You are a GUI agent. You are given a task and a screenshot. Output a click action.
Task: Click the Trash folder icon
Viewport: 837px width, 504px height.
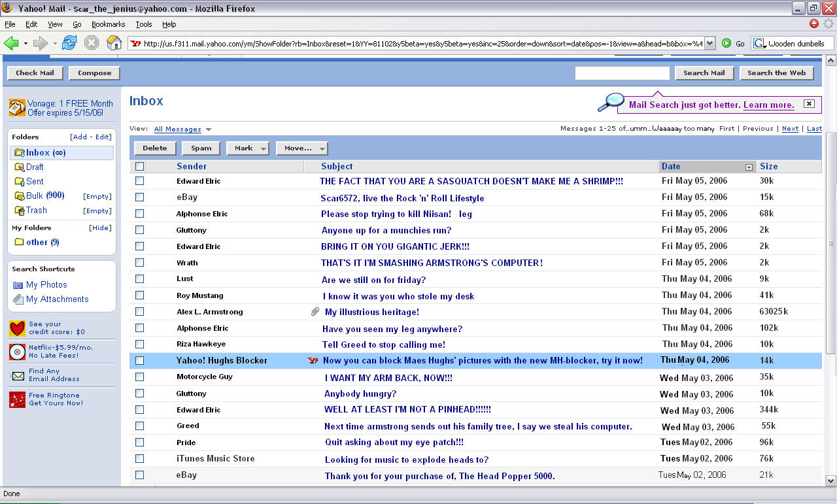point(20,210)
